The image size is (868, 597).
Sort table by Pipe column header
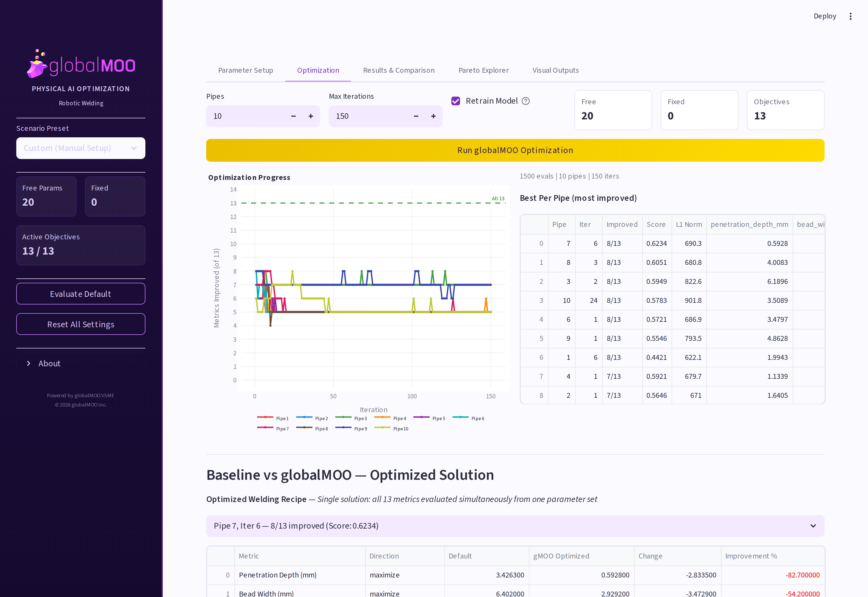tap(561, 224)
